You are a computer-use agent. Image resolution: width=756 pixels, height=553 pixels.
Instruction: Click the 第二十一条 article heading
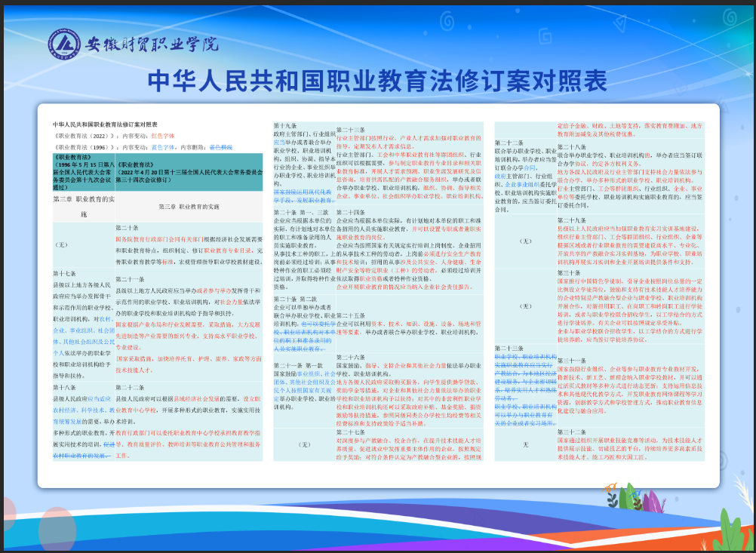[129, 278]
